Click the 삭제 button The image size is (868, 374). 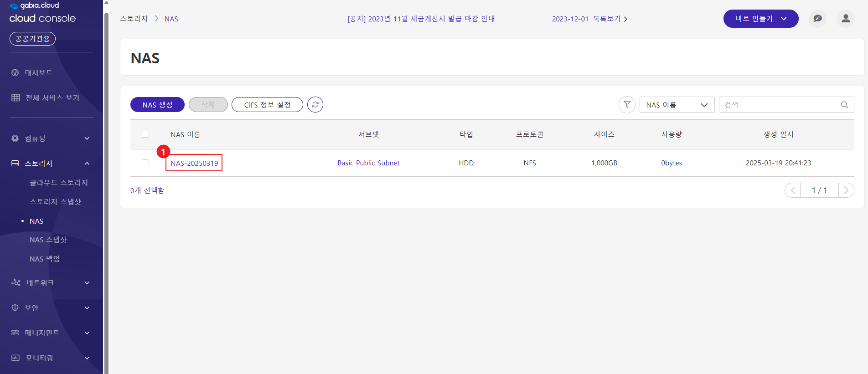coord(208,105)
